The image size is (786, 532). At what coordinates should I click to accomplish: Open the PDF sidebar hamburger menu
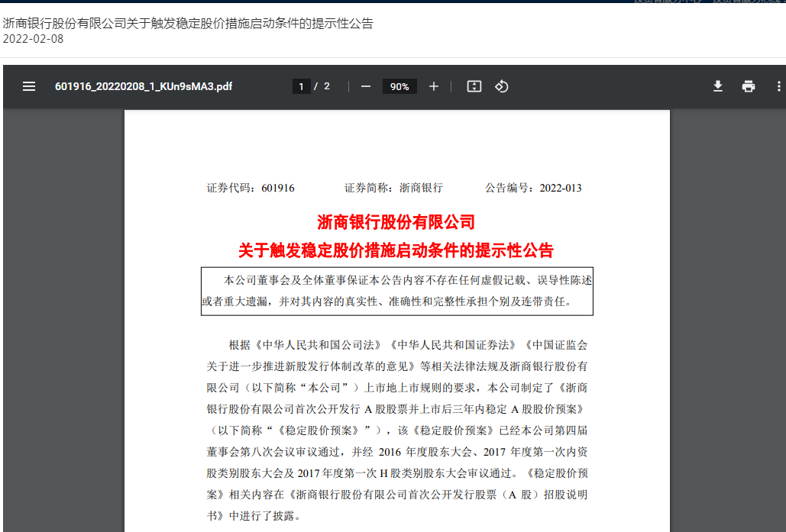tap(29, 87)
